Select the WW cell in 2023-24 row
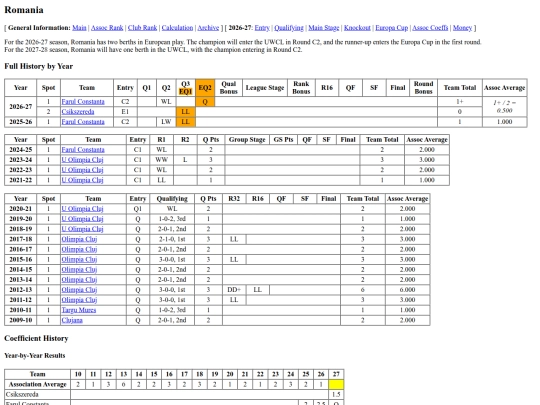This screenshot has height=405, width=540. tap(161, 160)
